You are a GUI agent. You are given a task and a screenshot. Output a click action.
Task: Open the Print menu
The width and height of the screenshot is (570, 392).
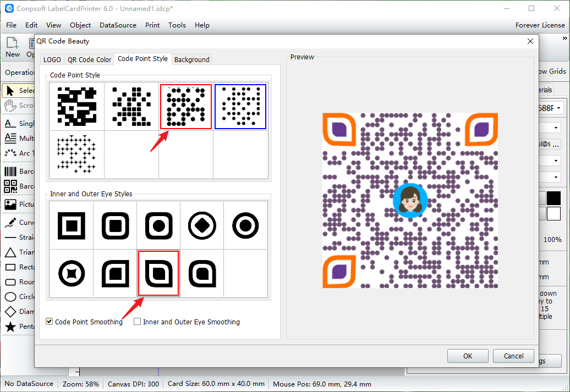[x=152, y=25]
